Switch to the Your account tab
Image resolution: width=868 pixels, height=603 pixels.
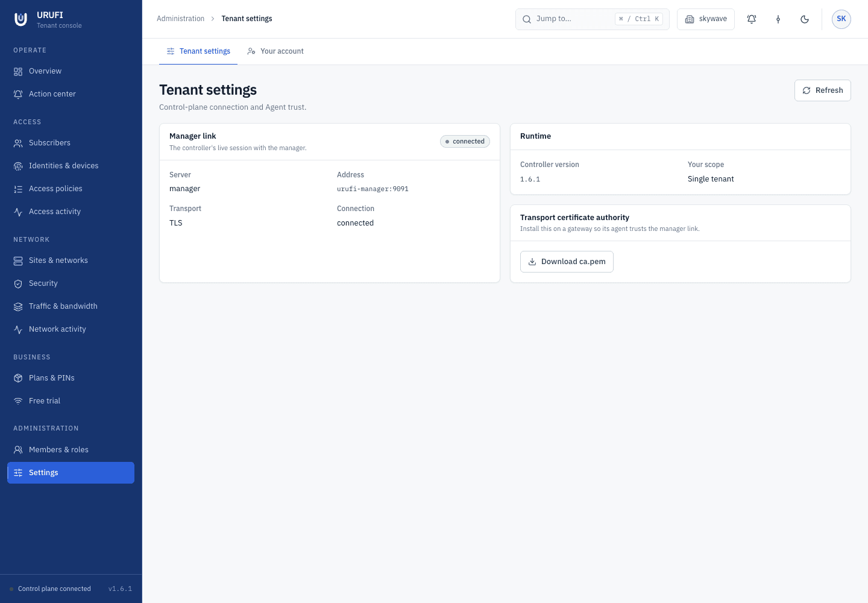click(275, 51)
